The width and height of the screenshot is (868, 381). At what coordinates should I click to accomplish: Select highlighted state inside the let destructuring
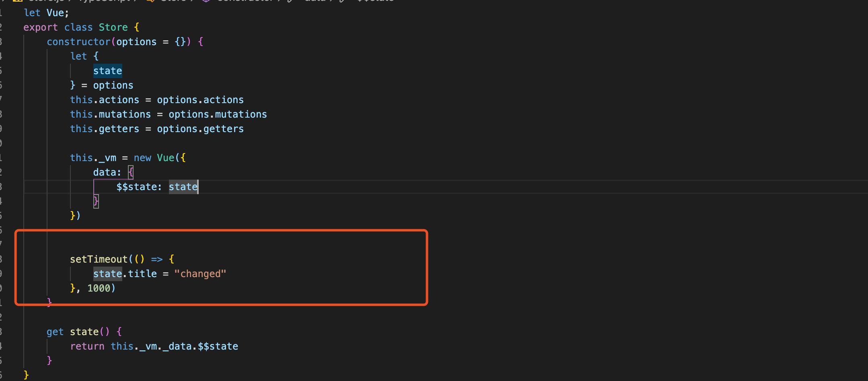coord(107,71)
